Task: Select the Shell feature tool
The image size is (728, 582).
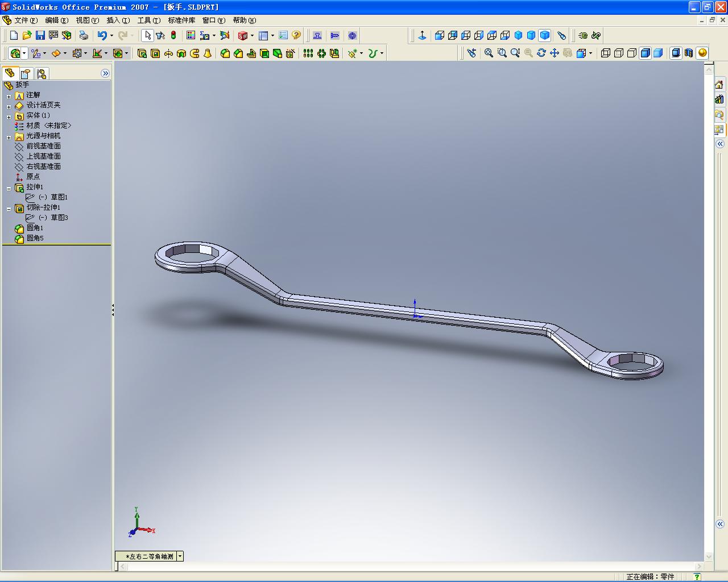Action: (264, 53)
